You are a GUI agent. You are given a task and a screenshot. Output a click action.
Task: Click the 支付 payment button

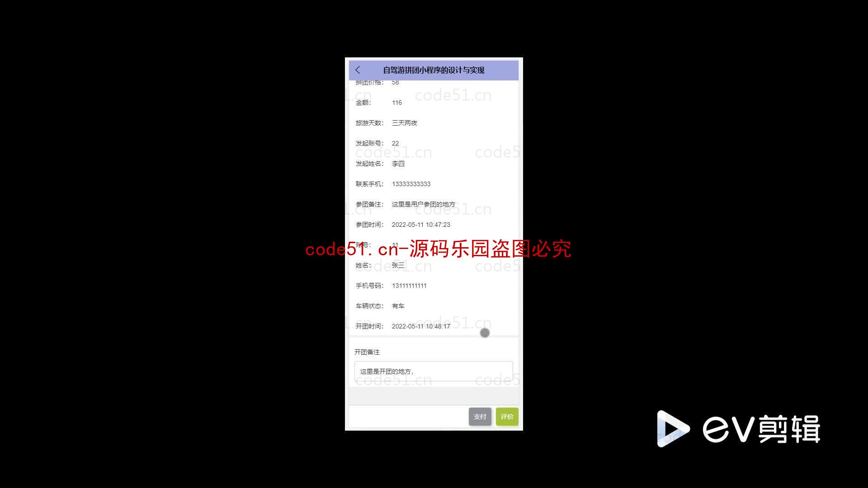pos(480,417)
